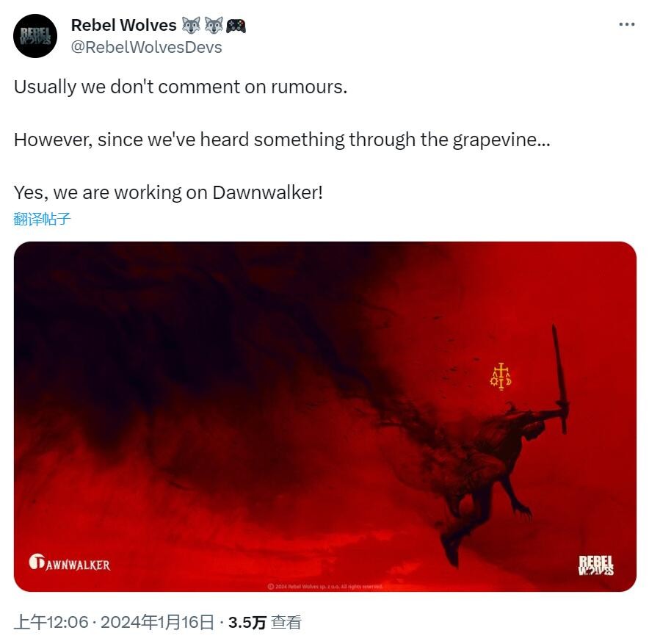Viewport: 649px width, 644px height.
Task: Open the three-dot more options menu
Action: click(627, 25)
